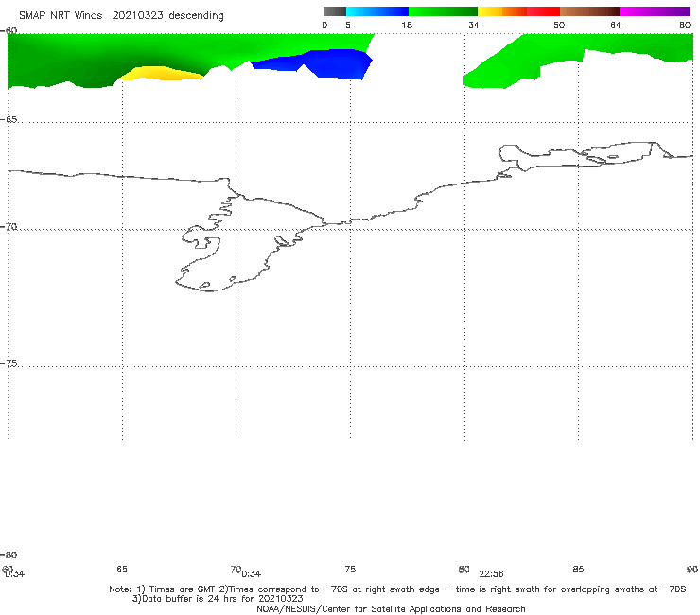Click the '5' label under the color bar
The height and width of the screenshot is (615, 700).
coord(348,26)
